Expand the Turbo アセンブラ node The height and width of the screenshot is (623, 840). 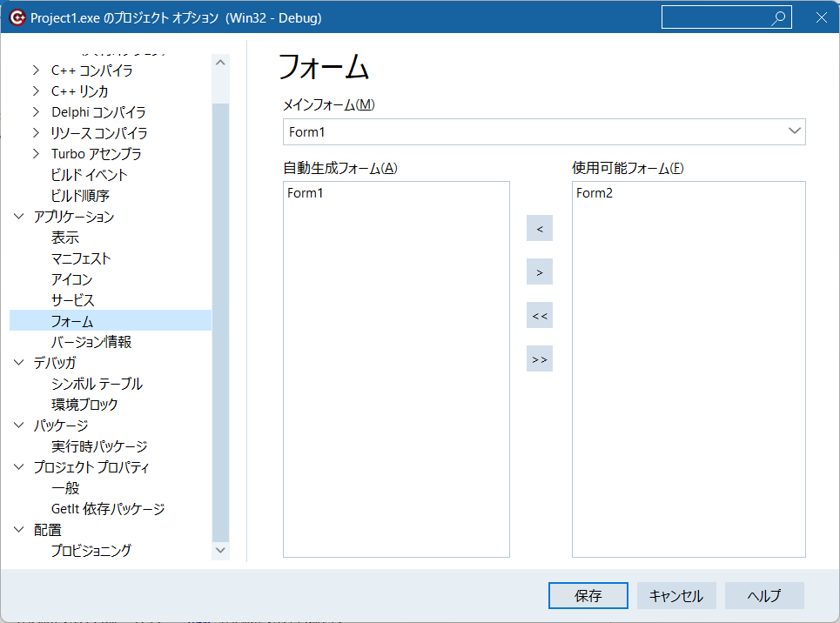(x=36, y=154)
